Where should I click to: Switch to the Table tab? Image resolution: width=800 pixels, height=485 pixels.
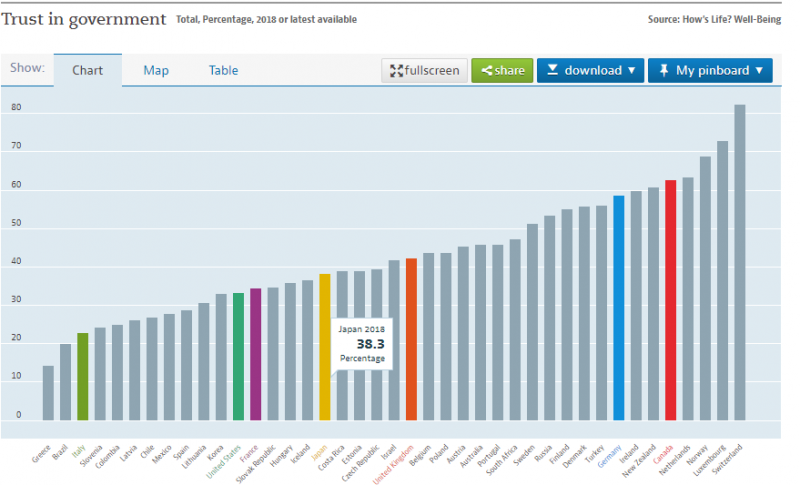(223, 70)
